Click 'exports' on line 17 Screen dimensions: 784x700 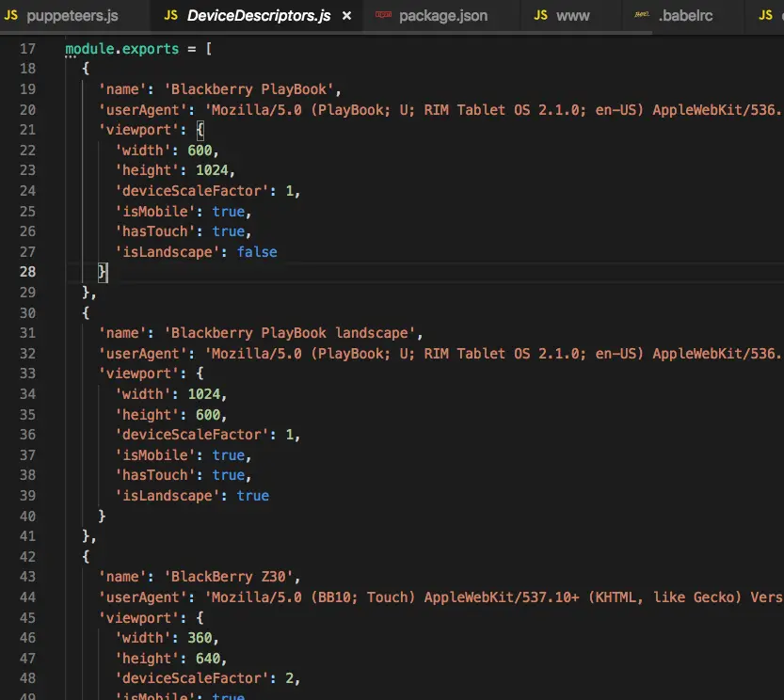click(x=150, y=49)
